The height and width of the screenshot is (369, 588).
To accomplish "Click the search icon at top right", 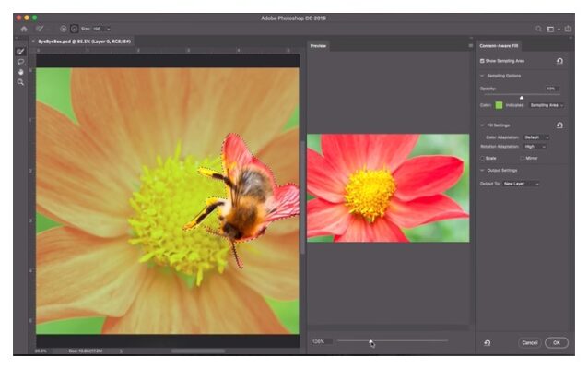I will pos(538,29).
